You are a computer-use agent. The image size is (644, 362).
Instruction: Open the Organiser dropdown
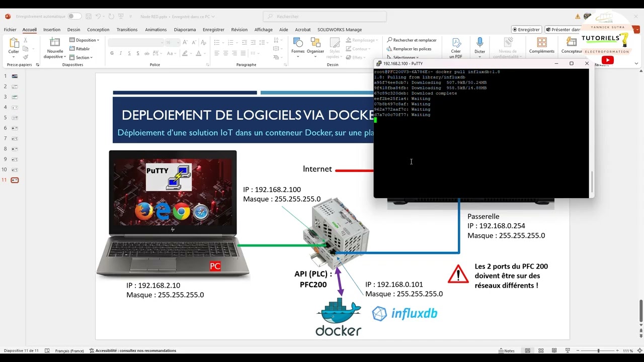315,47
